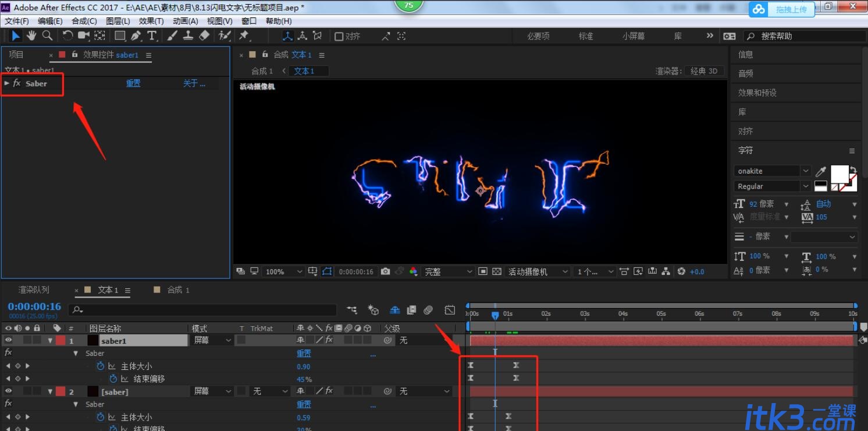Open the 效果(T) menu
Viewport: 868px width, 431px height.
pos(151,21)
